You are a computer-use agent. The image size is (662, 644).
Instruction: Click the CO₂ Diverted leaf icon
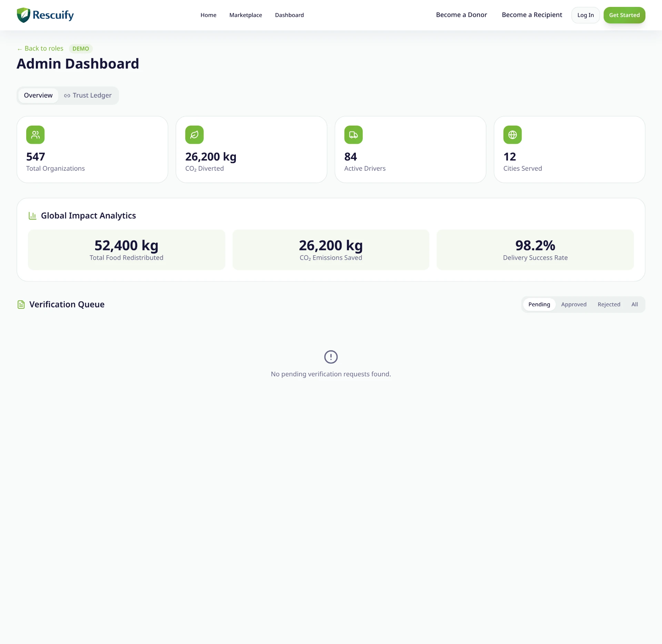tap(194, 135)
